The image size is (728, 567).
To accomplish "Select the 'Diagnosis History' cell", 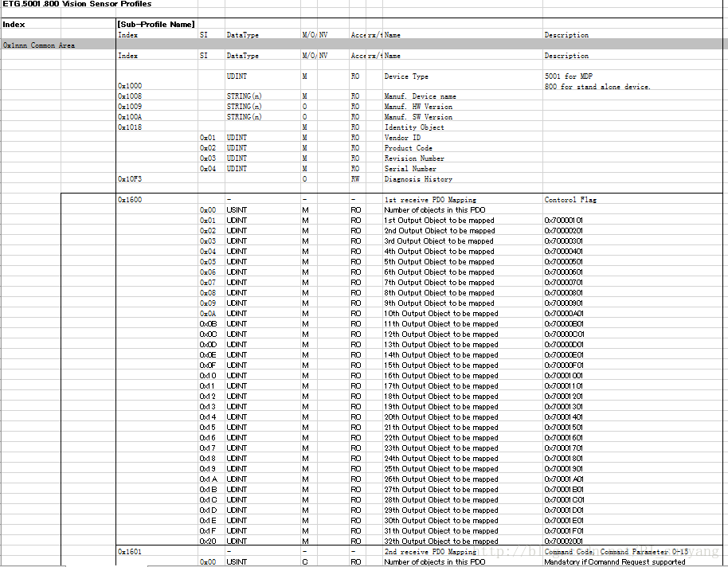I will tap(418, 179).
